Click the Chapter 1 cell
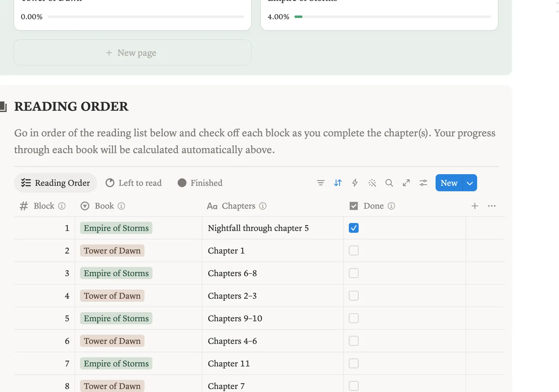559x392 pixels. point(272,251)
